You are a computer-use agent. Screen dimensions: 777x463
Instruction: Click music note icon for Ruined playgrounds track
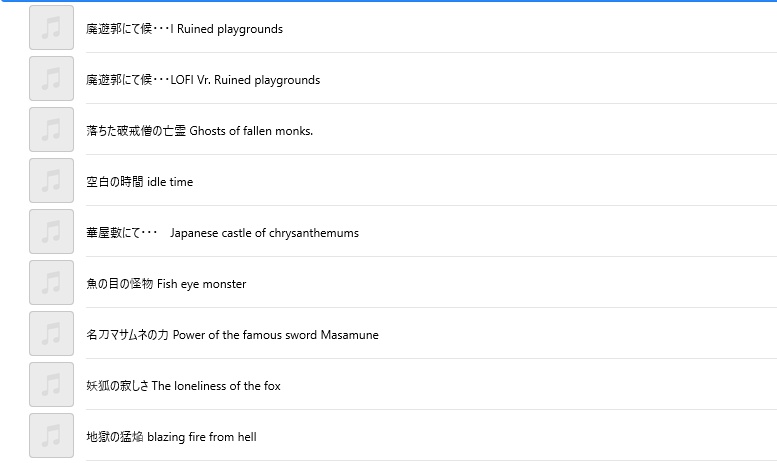click(x=51, y=28)
